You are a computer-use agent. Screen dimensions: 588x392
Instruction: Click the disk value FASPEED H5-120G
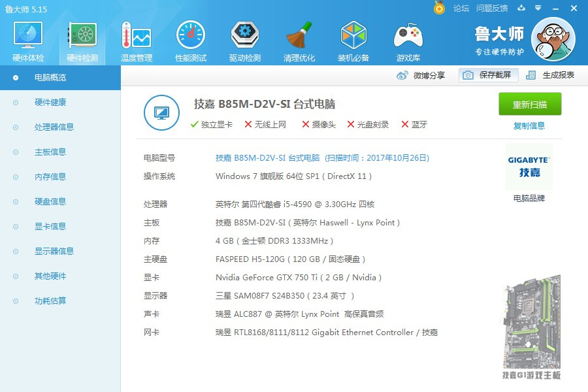(290, 259)
